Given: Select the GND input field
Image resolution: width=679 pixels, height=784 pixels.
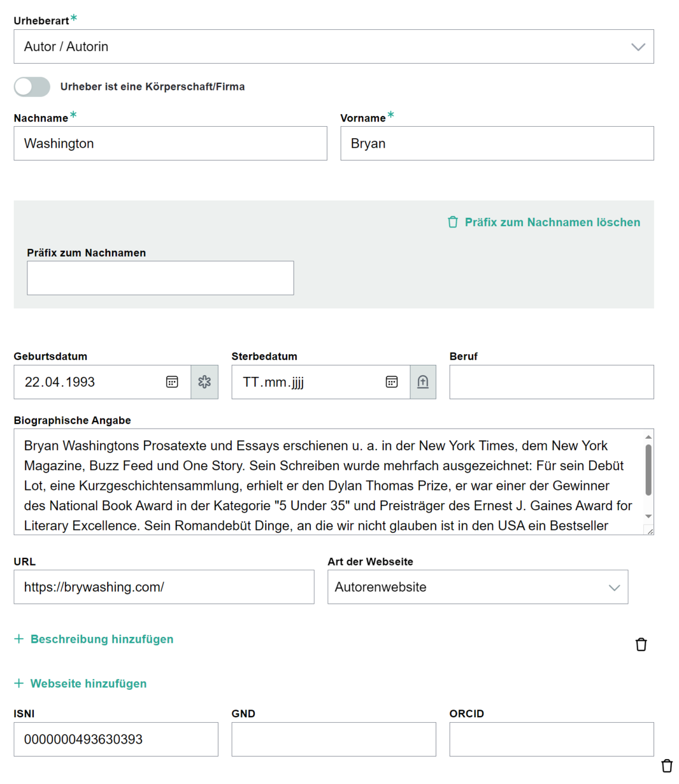Looking at the screenshot, I should click(334, 739).
